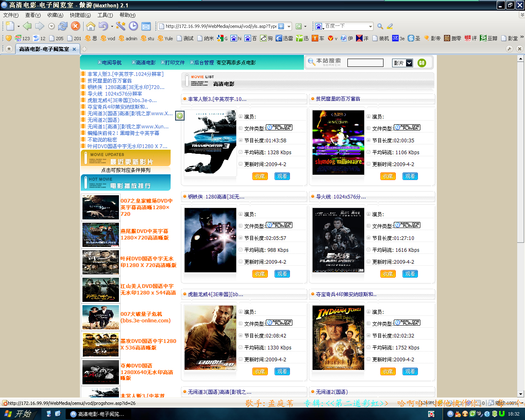Image resolution: width=525 pixels, height=420 pixels.
Task: Open the 豆瓣 bookmark in favorites bar
Action: point(488,38)
